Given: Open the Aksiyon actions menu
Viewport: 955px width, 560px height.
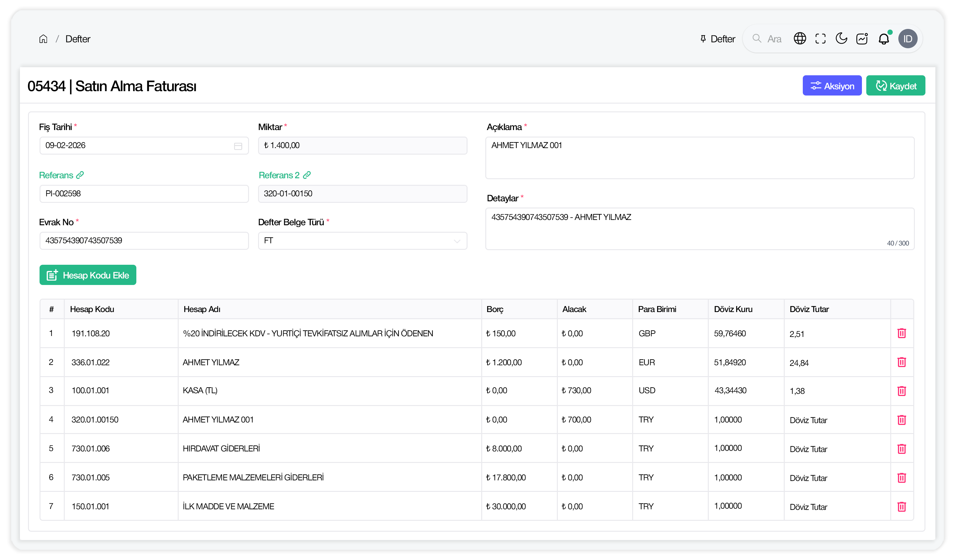Looking at the screenshot, I should coord(832,86).
